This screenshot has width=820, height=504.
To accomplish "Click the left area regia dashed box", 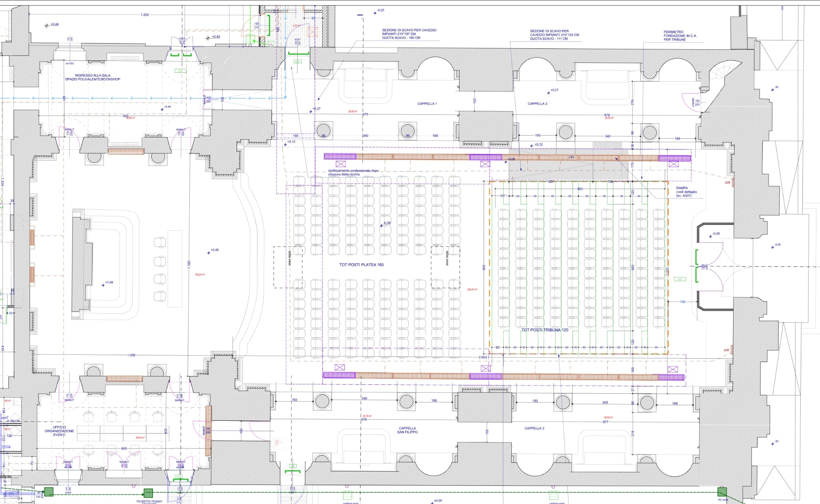I will (x=288, y=267).
